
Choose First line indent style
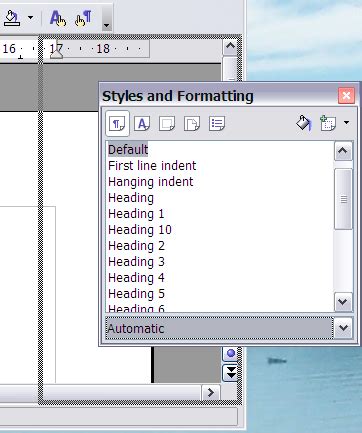tap(152, 166)
